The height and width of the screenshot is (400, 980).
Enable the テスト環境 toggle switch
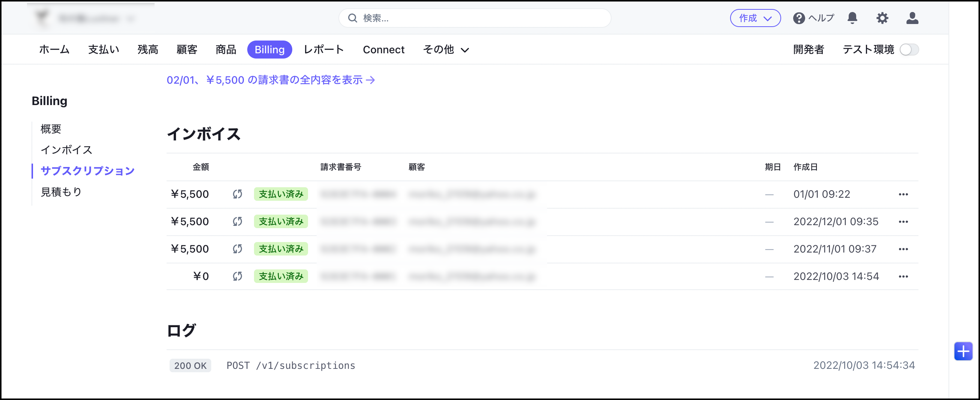[x=909, y=50]
